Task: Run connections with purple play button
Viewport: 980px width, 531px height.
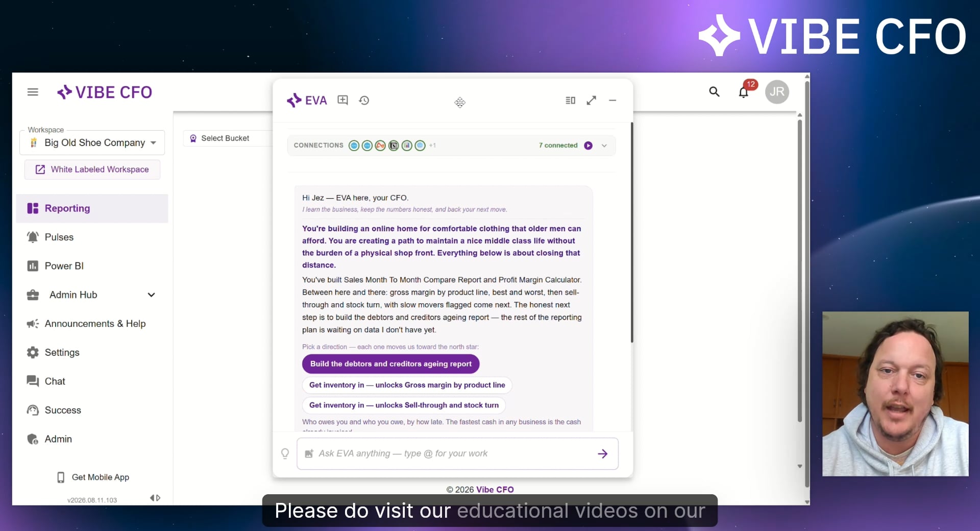Action: (x=588, y=146)
